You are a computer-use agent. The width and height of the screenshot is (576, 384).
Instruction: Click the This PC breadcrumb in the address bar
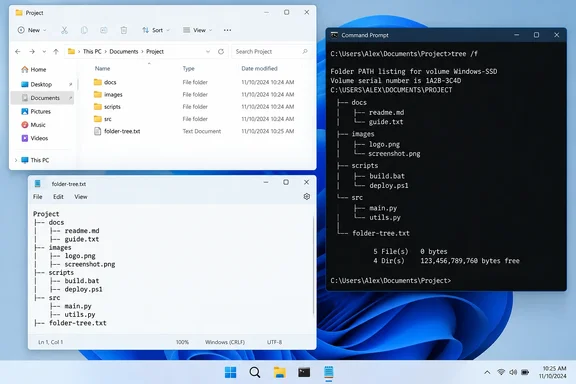(92, 51)
